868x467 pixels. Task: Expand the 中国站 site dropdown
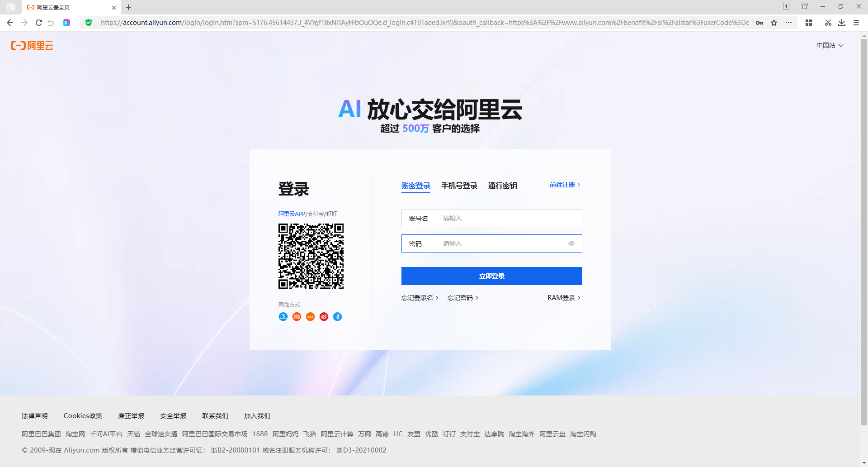coord(830,45)
